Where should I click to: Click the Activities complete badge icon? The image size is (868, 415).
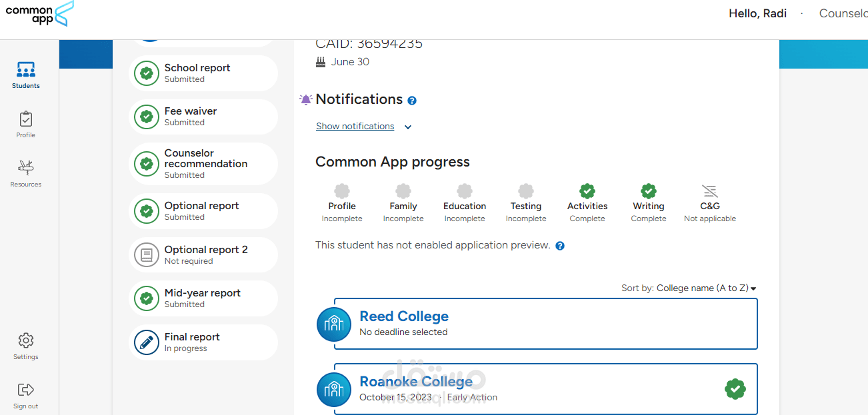tap(587, 191)
